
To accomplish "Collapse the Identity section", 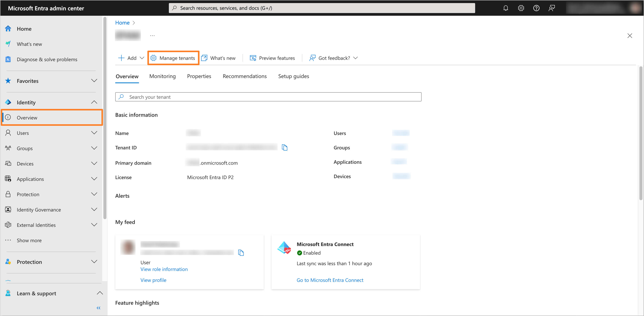I will pos(94,102).
